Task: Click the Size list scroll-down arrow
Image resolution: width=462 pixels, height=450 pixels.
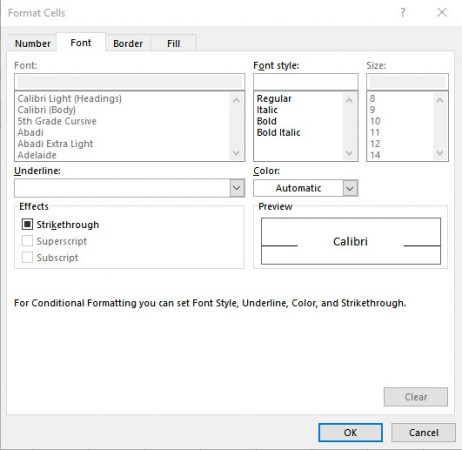Action: pos(440,153)
